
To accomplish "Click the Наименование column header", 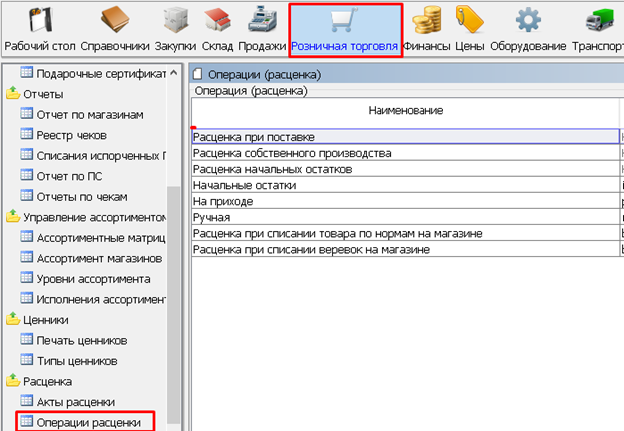I will [x=405, y=110].
